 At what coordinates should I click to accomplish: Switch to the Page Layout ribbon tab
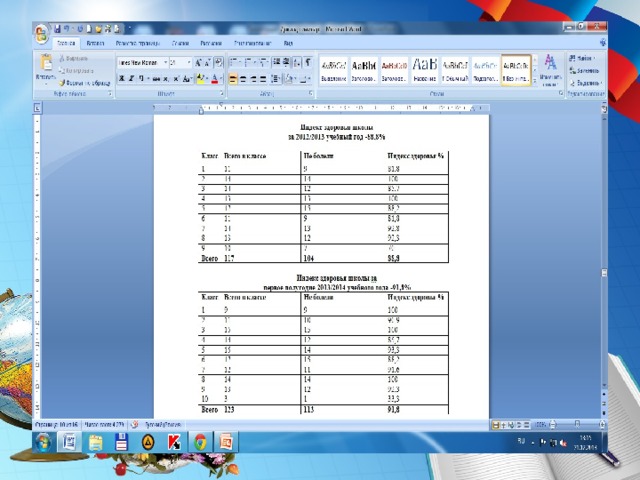pyautogui.click(x=138, y=43)
